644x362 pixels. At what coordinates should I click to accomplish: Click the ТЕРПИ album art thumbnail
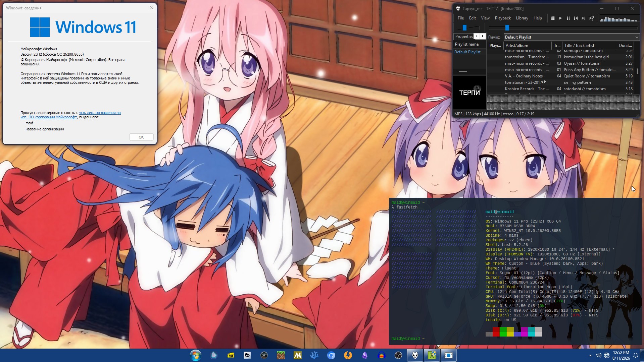click(469, 93)
